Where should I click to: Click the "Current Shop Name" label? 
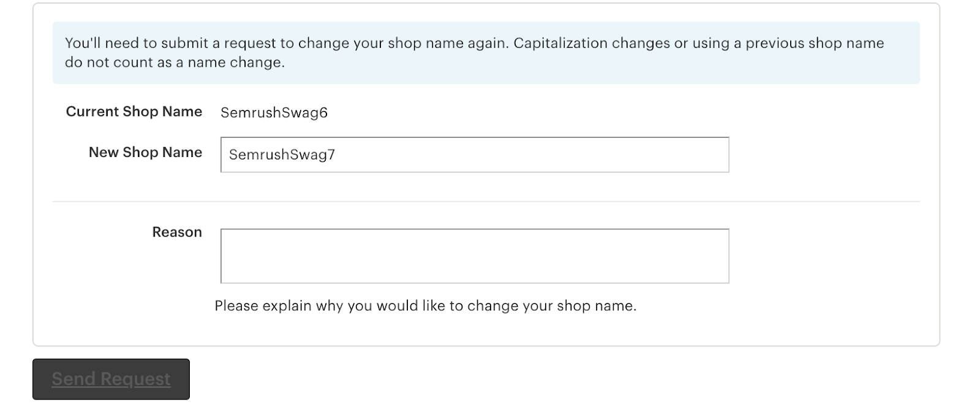134,112
